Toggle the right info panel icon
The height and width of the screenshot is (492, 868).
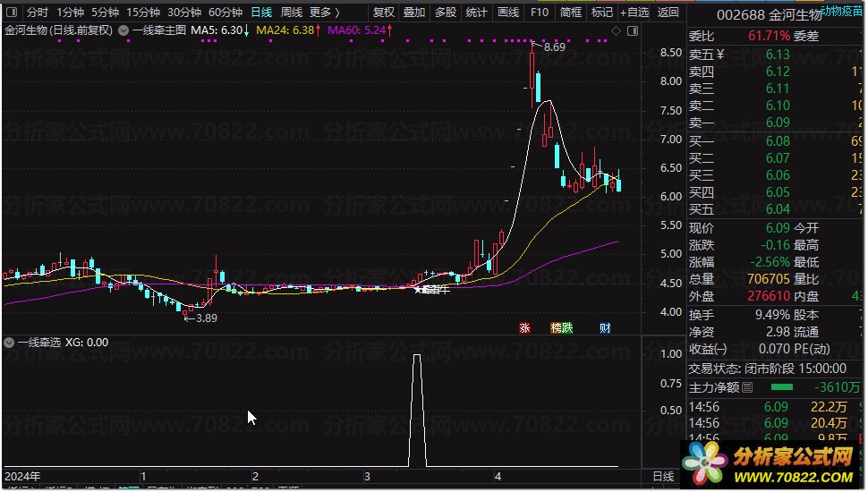point(632,31)
